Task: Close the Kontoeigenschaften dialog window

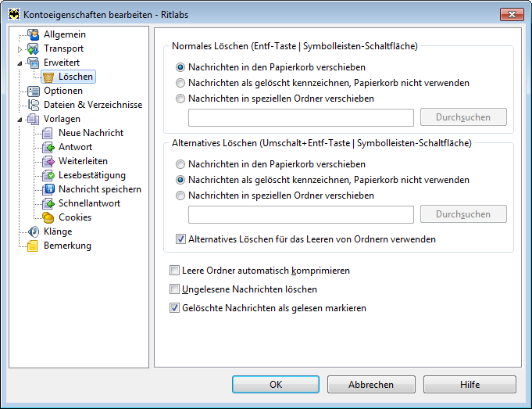Action: coord(512,14)
